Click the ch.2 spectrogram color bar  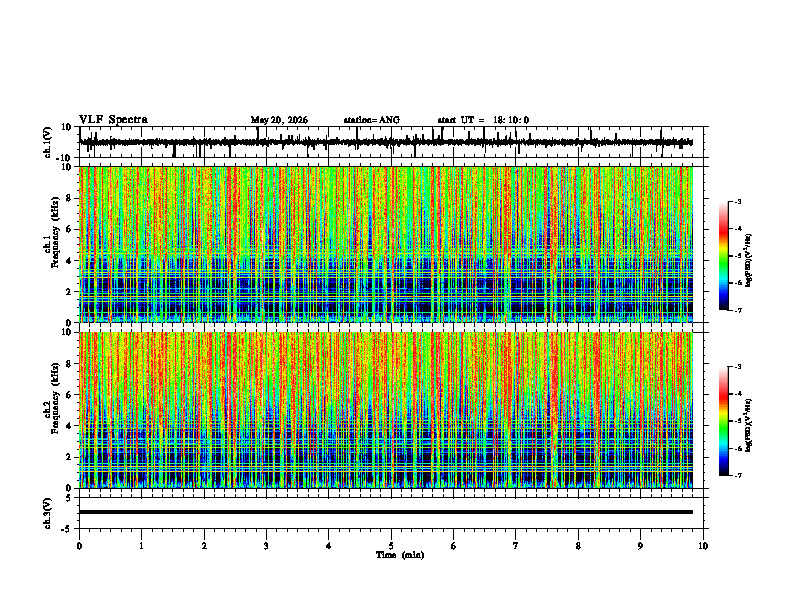[x=723, y=421]
